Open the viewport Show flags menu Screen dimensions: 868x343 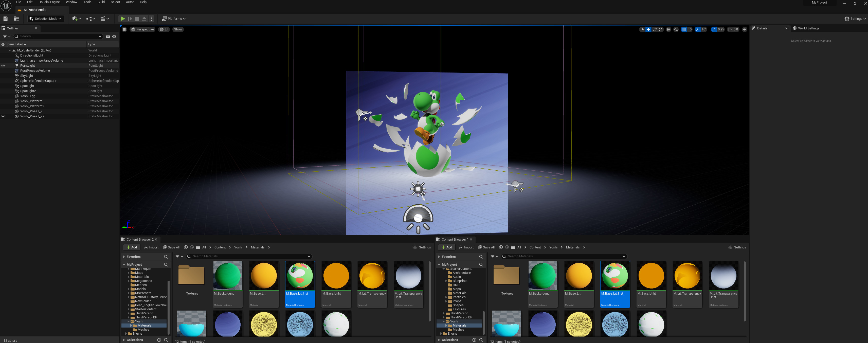coord(178,29)
